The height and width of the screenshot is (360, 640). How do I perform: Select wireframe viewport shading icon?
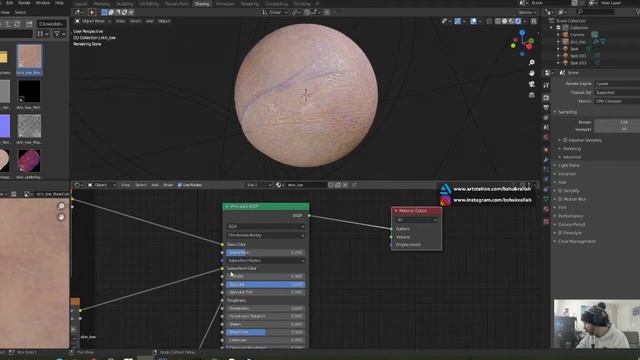[x=498, y=21]
